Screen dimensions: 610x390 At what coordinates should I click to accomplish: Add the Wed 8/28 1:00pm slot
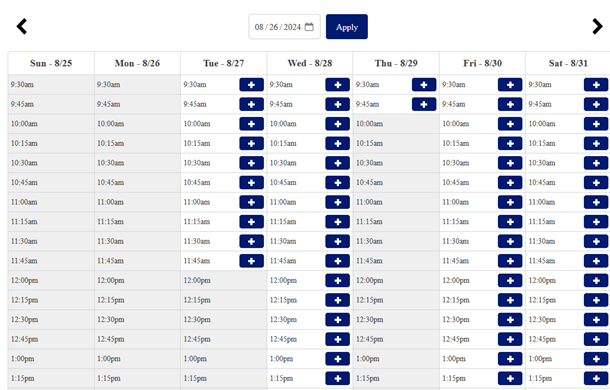tap(338, 359)
